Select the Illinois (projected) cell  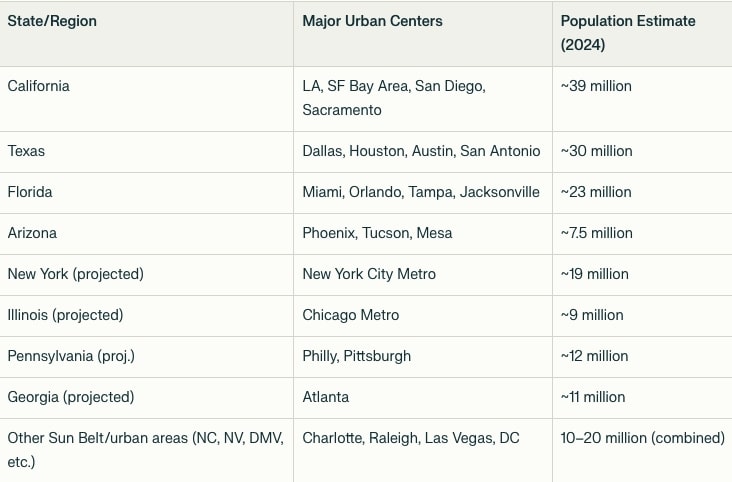point(65,315)
